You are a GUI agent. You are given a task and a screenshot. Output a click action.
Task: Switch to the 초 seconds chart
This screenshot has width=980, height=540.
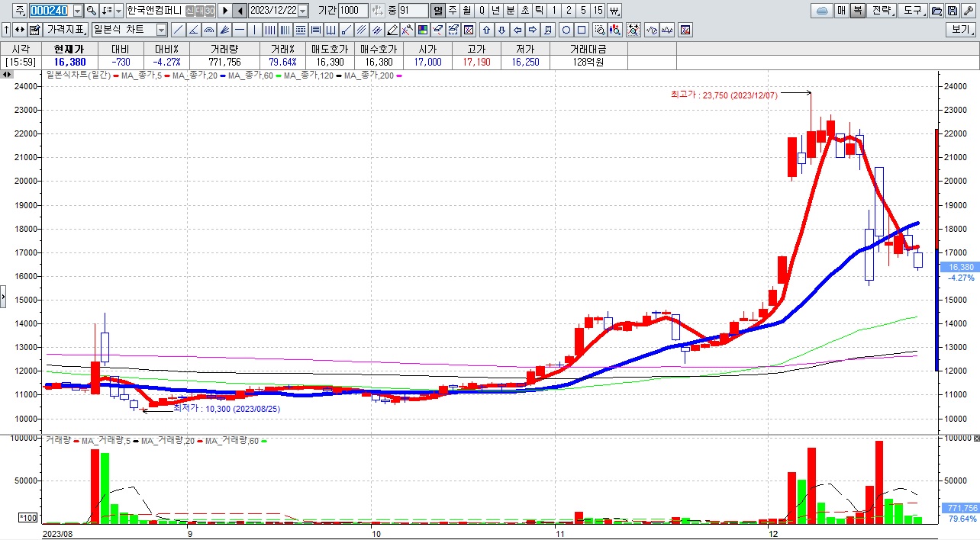(524, 11)
